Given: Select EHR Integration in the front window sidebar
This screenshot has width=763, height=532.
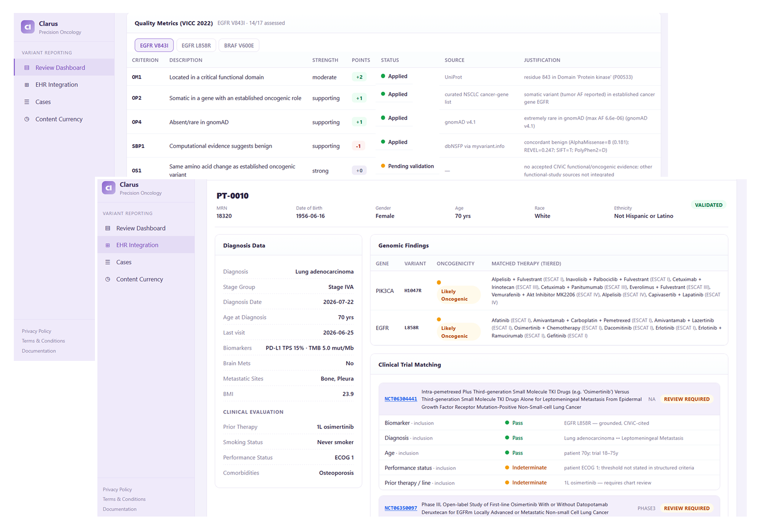Looking at the screenshot, I should (x=146, y=245).
